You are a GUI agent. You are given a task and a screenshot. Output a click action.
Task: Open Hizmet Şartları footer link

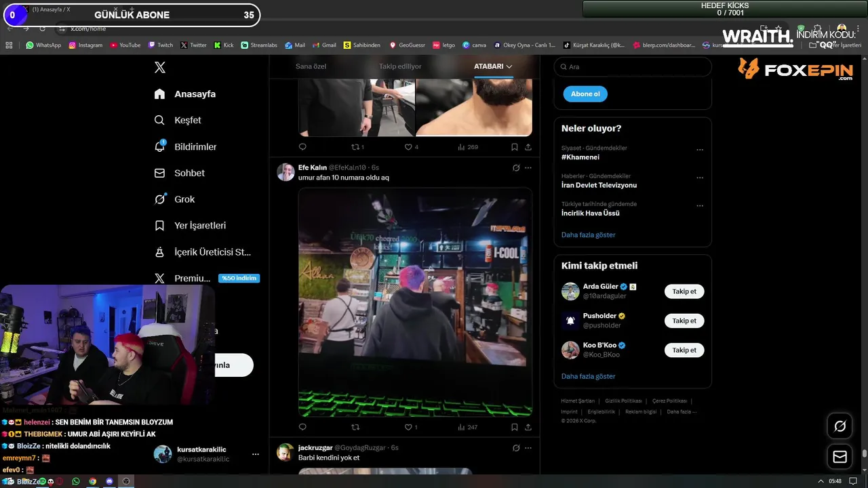[578, 401]
